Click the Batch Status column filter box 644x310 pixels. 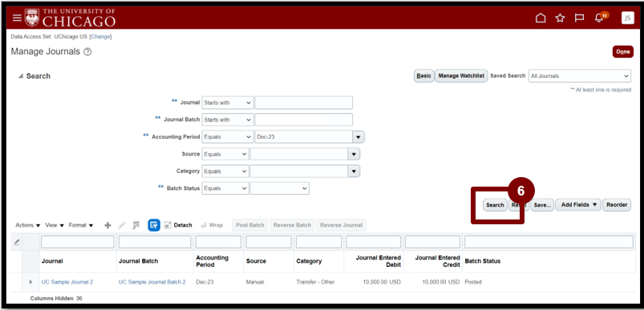tap(549, 242)
